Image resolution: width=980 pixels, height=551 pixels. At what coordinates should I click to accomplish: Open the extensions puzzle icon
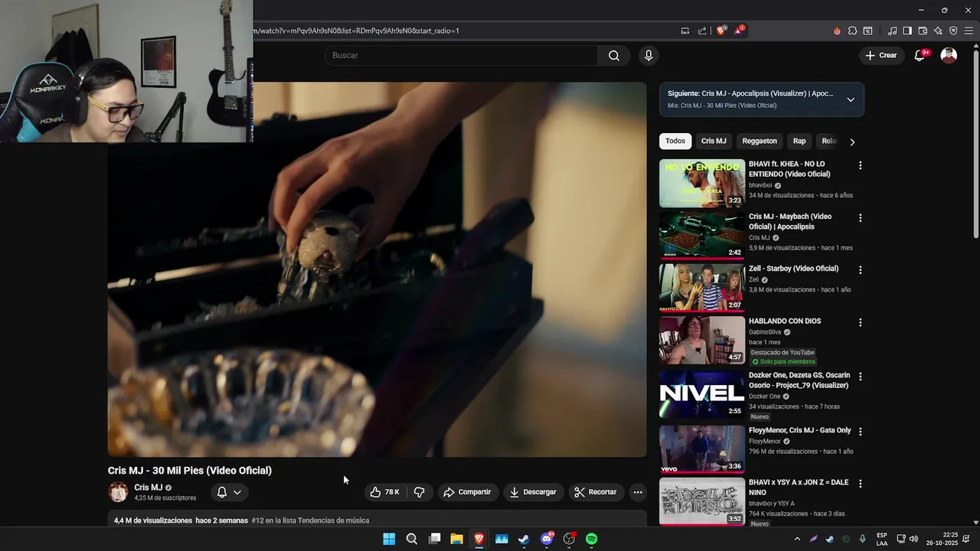click(852, 31)
